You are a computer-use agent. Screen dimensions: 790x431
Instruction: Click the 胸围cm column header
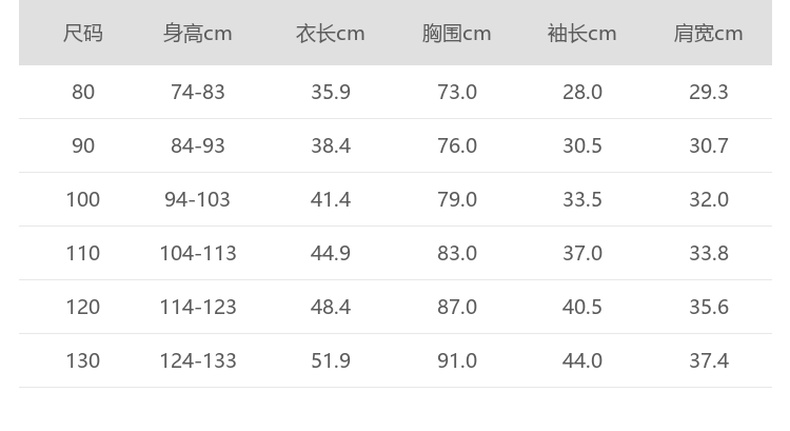point(456,34)
